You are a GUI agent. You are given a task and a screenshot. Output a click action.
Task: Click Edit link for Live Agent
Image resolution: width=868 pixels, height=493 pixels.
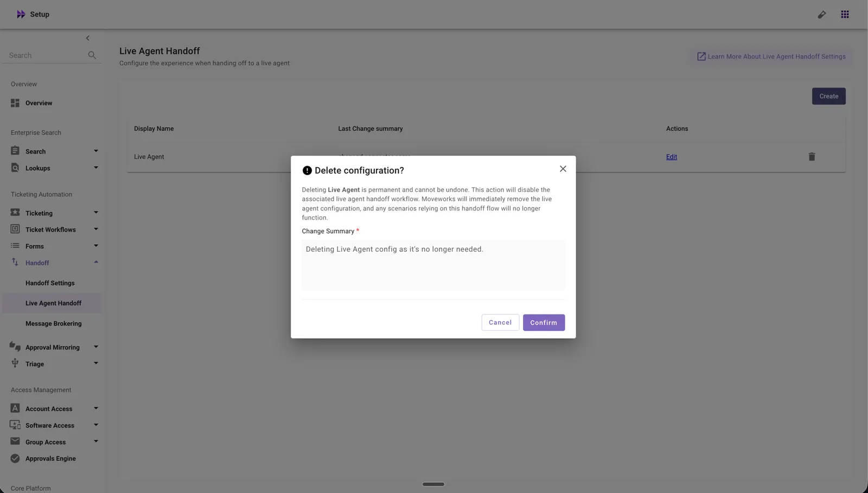coord(672,157)
